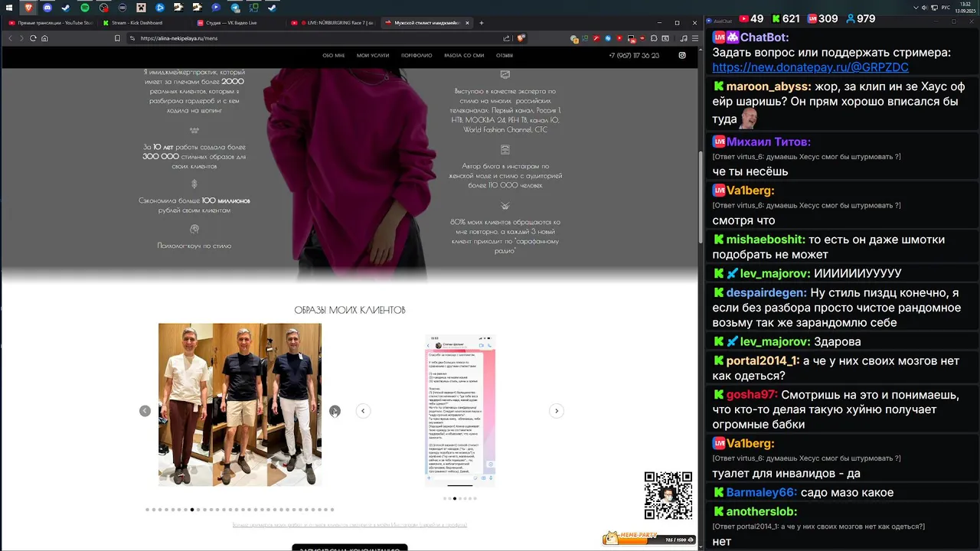Select the last dot of review carousel
The width and height of the screenshot is (980, 551).
point(475,498)
